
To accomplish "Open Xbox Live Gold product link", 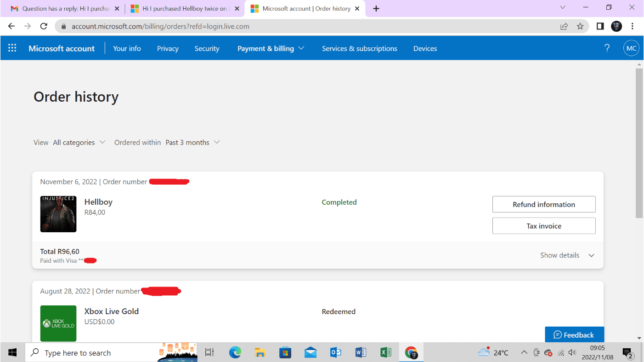I will (x=112, y=311).
